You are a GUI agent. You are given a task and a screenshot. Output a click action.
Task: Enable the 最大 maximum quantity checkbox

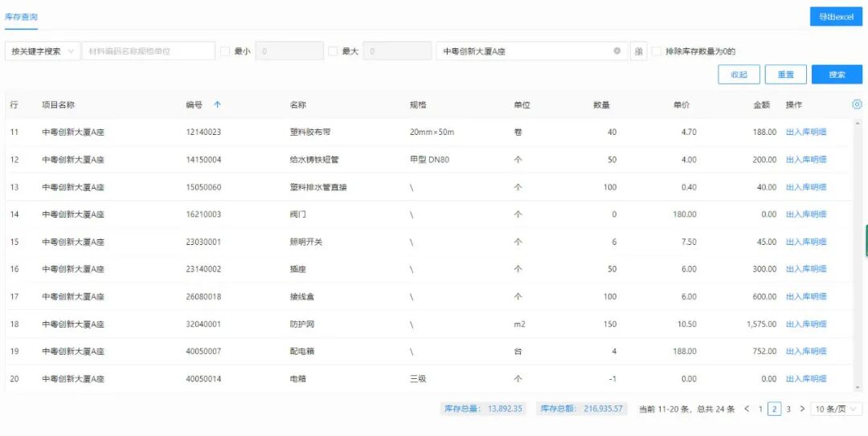pos(333,51)
